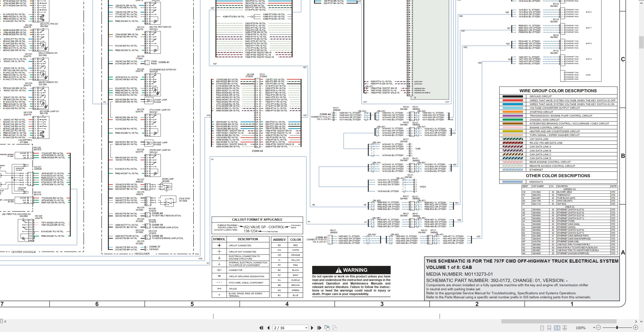Click the CONN 43 label
Screen dimensions: 644x332
pos(257,151)
